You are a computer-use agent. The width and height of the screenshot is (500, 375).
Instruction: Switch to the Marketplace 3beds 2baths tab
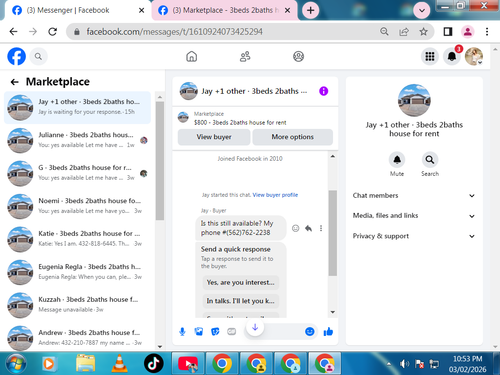[225, 10]
